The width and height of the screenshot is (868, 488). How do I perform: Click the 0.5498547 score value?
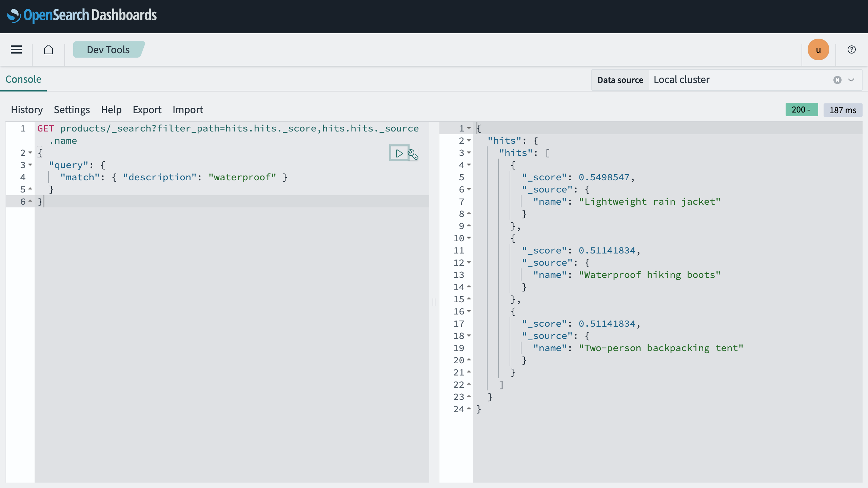point(604,177)
